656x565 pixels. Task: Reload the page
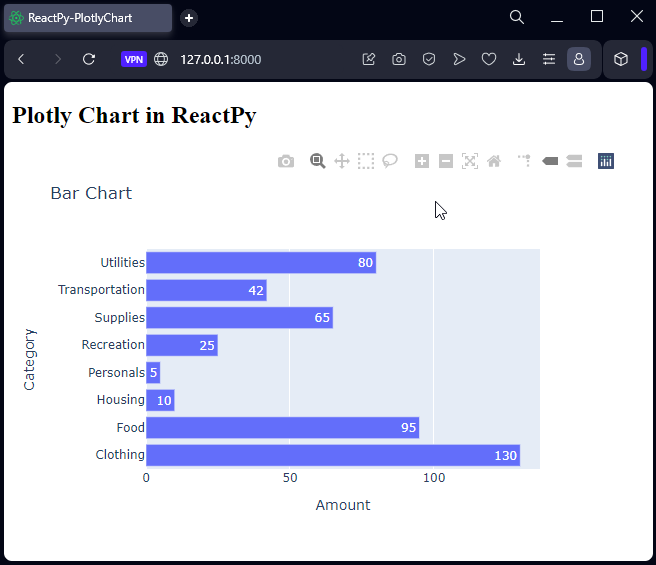click(89, 59)
